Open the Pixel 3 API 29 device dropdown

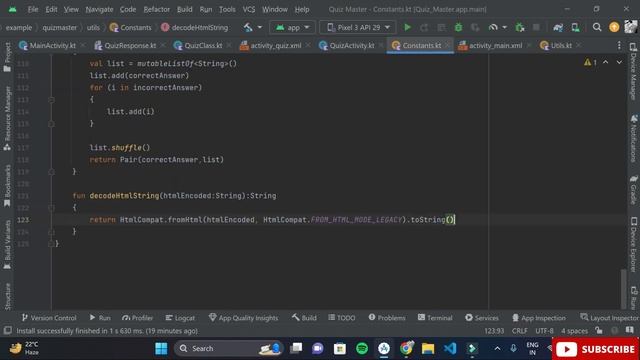tap(358, 27)
